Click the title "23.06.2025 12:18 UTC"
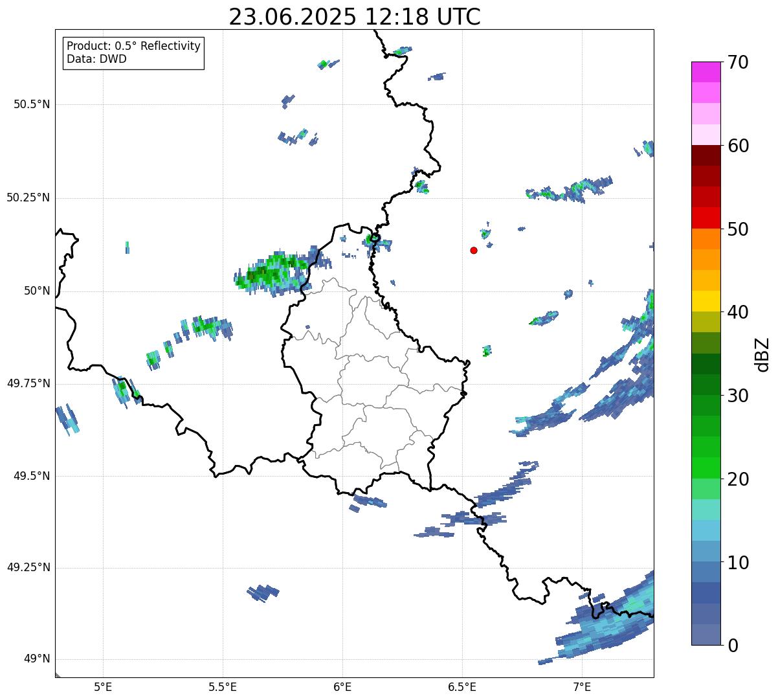 pyautogui.click(x=355, y=16)
